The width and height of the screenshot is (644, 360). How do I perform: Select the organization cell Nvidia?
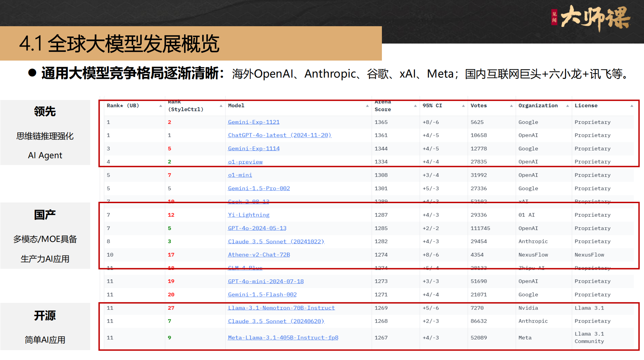[x=528, y=308]
